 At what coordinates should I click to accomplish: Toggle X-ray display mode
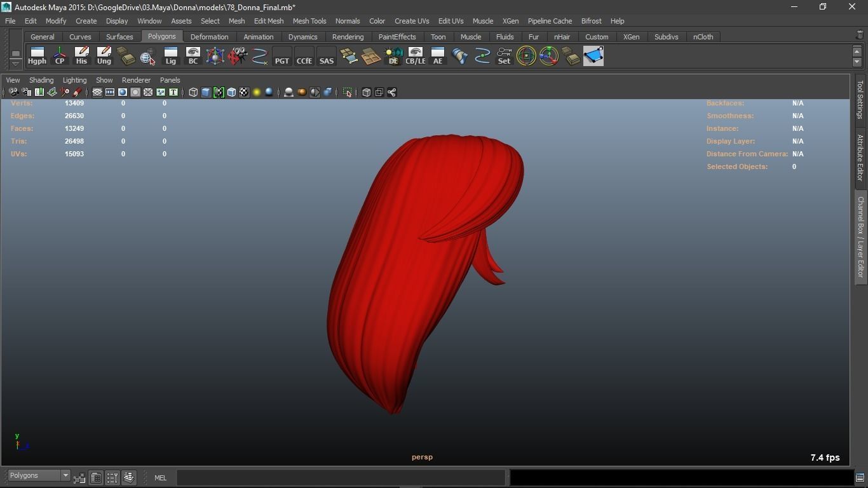(366, 92)
